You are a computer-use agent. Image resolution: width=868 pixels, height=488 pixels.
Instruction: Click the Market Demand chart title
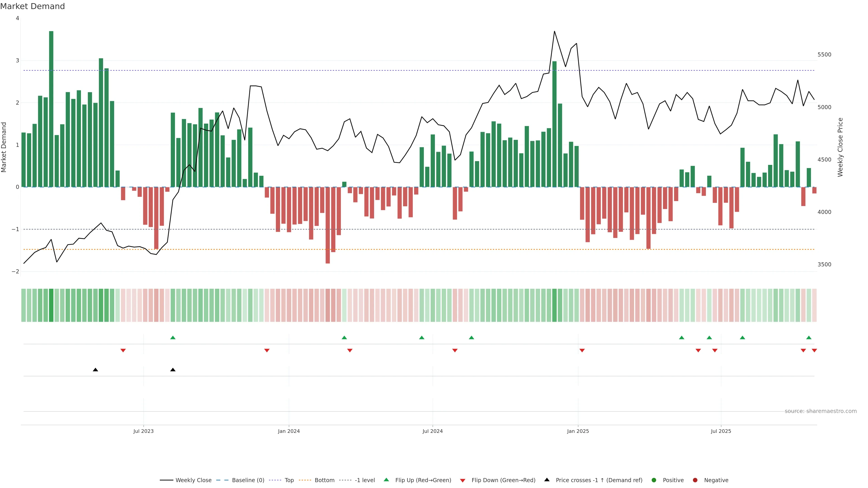(x=32, y=6)
